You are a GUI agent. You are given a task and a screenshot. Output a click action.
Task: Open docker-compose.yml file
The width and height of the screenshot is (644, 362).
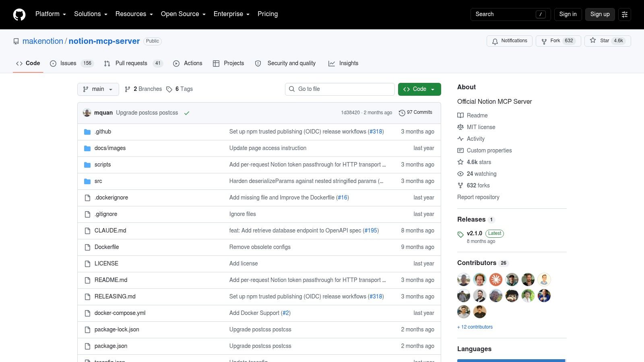click(x=120, y=313)
